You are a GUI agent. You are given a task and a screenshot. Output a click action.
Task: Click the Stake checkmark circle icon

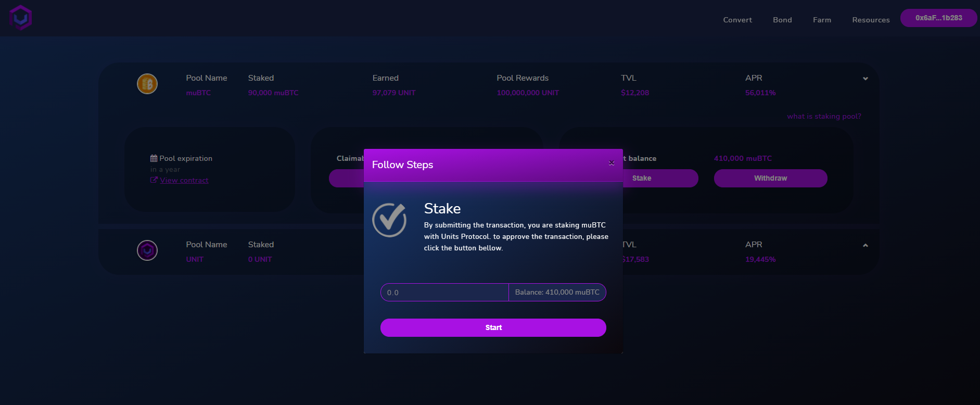[x=390, y=220]
